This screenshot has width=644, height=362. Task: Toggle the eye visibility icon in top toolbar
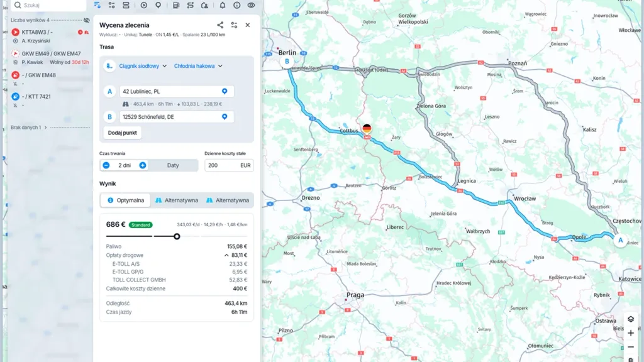[251, 5]
